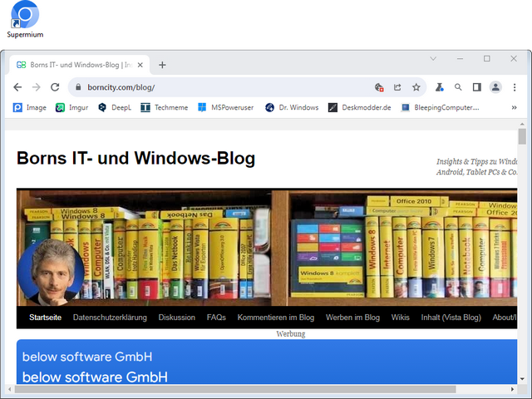This screenshot has height=399, width=532.
Task: Click the scroll up arrow
Action: [522, 124]
